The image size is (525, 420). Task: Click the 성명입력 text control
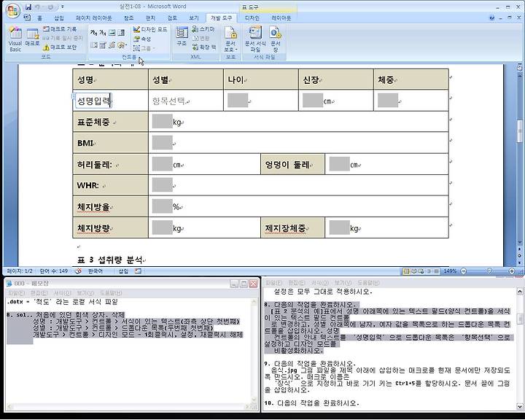[93, 101]
